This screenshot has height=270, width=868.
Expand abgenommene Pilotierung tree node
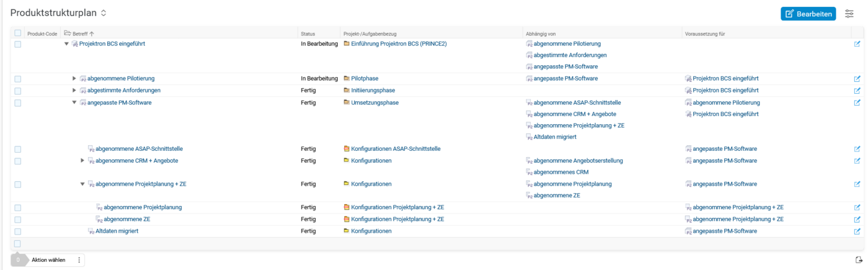point(74,79)
